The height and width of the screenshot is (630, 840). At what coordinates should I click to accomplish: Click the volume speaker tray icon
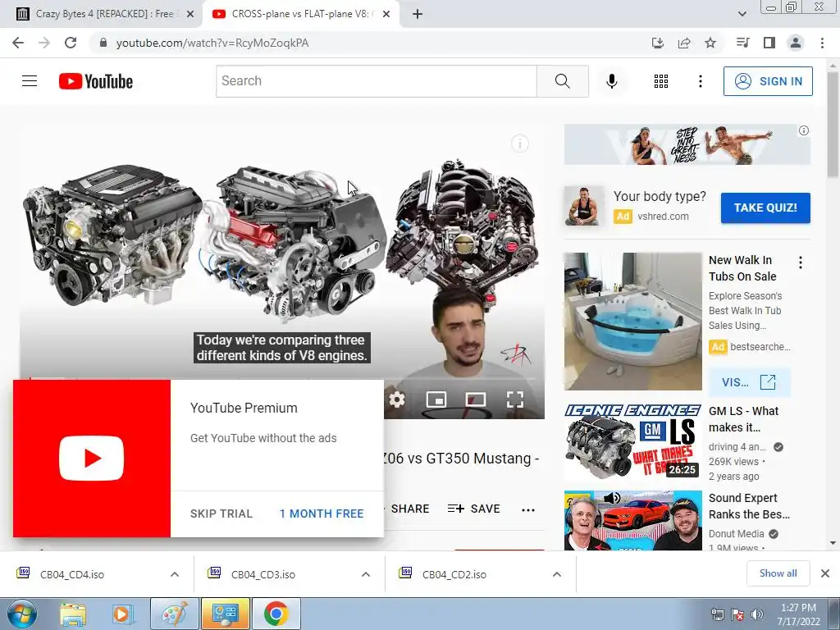pos(756,614)
